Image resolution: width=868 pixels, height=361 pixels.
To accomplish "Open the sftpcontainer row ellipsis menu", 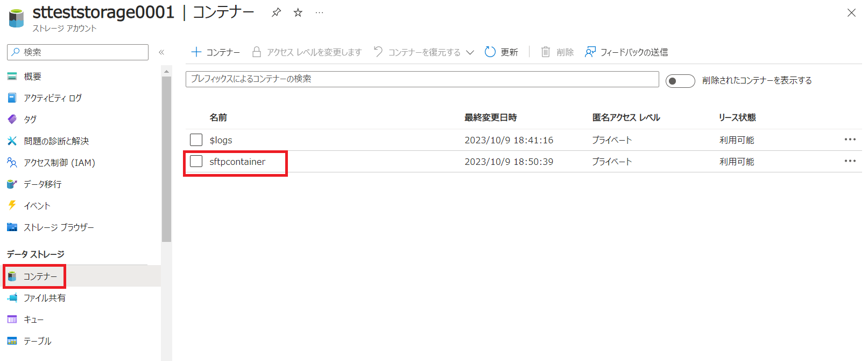I will (x=850, y=161).
